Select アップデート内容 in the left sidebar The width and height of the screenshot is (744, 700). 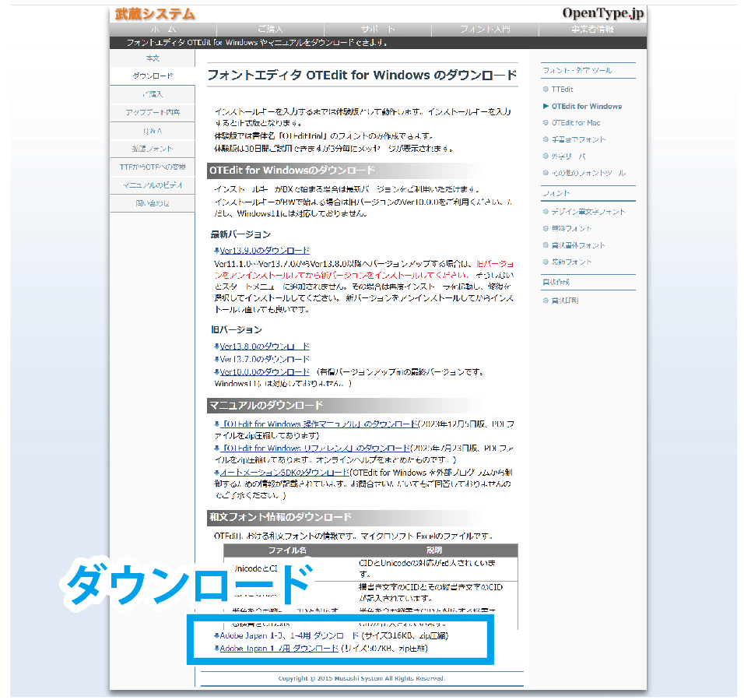pyautogui.click(x=153, y=113)
